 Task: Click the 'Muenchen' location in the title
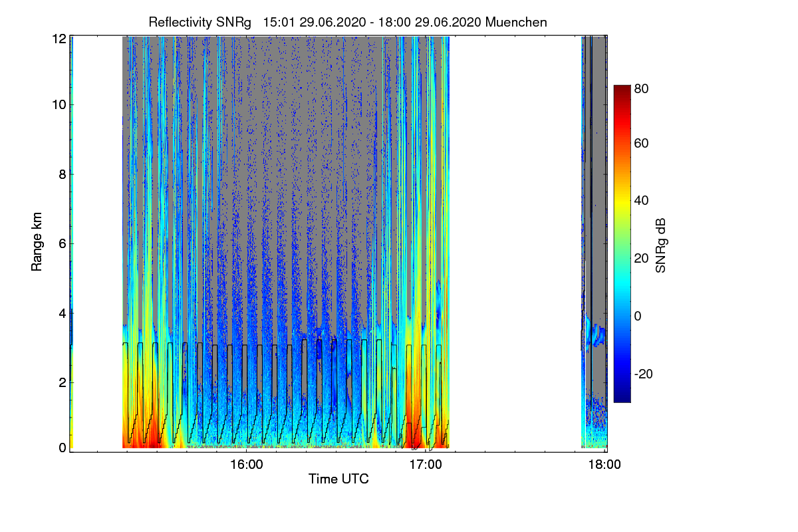tap(516, 22)
